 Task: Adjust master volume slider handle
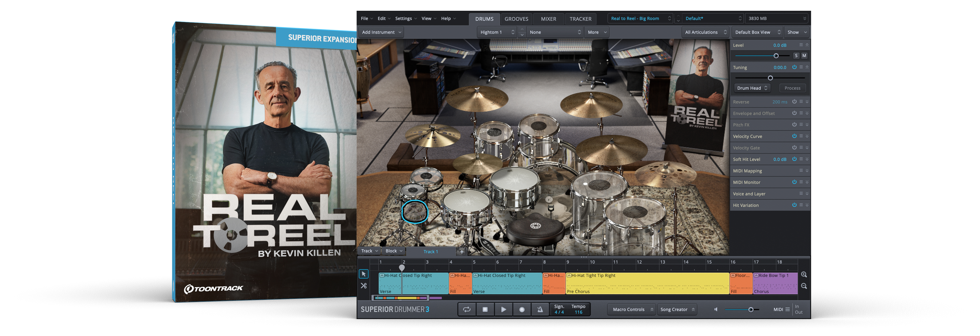[751, 310]
